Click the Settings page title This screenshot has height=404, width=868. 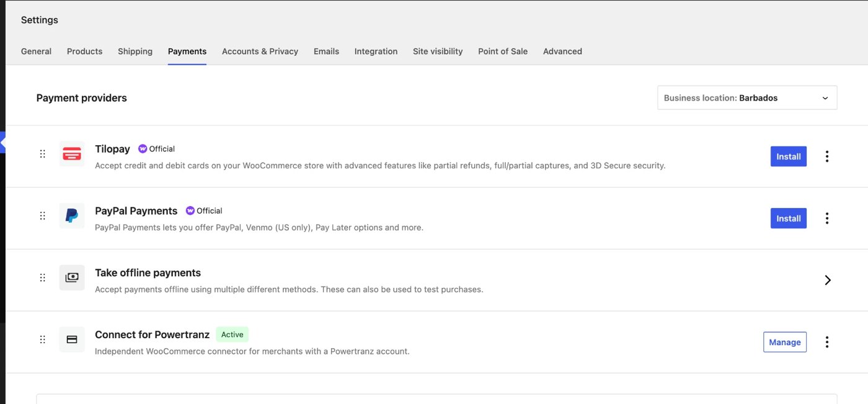(x=40, y=20)
